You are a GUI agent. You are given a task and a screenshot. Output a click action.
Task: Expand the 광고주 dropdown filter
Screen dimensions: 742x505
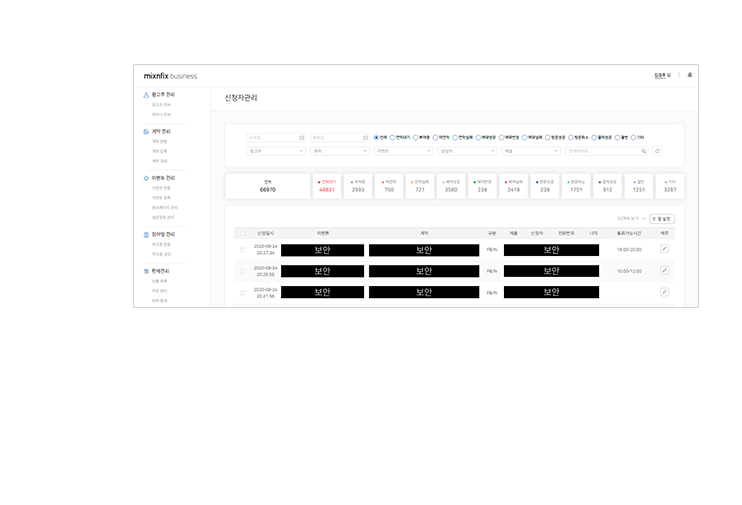(x=276, y=151)
